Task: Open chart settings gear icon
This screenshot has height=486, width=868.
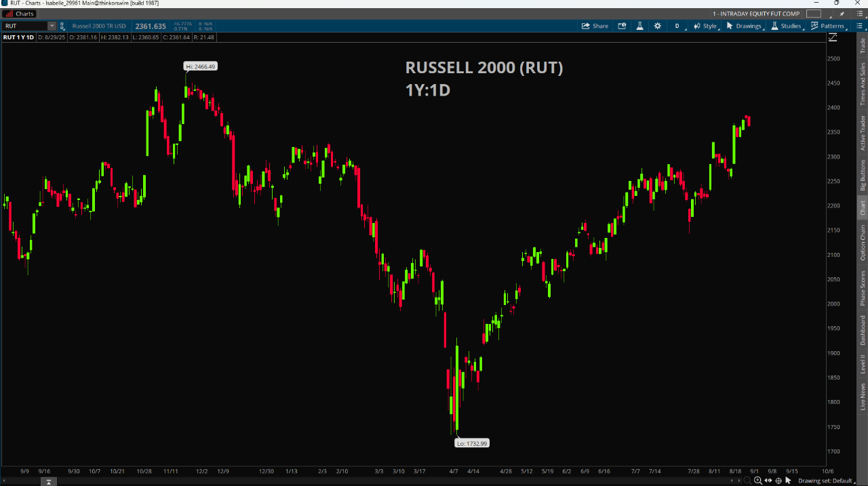Action: [x=657, y=26]
